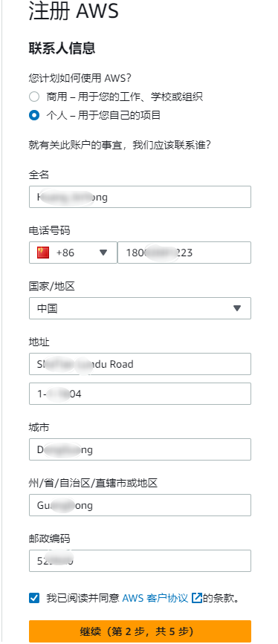Focus the 城市 city input field
The height and width of the screenshot is (644, 278).
pos(140,449)
